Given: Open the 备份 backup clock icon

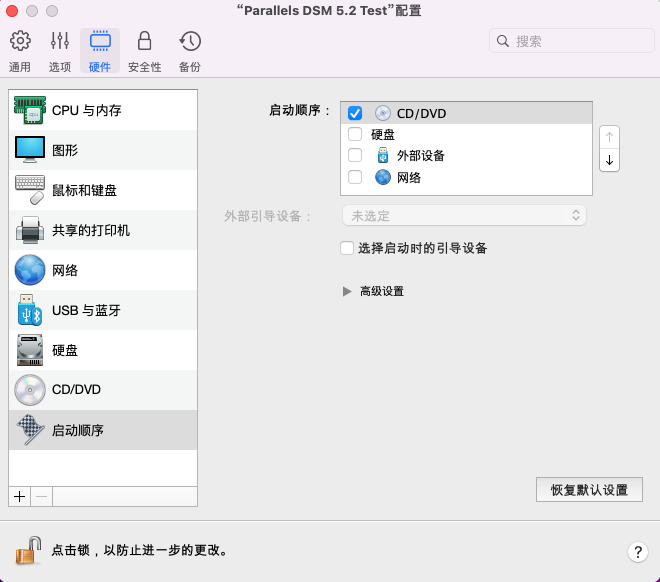Looking at the screenshot, I should point(190,41).
